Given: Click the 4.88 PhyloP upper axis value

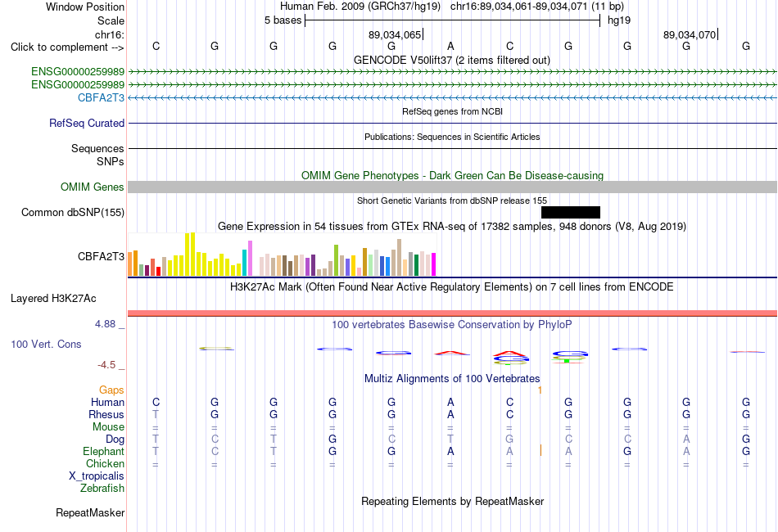Looking at the screenshot, I should point(105,324).
